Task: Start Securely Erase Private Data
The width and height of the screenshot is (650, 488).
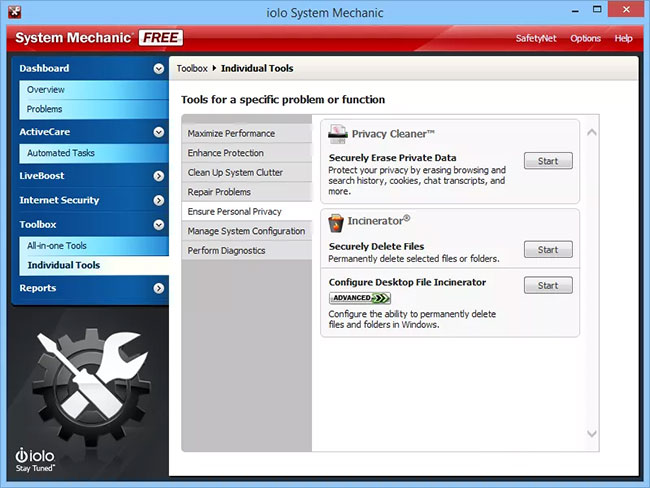Action: pos(548,161)
